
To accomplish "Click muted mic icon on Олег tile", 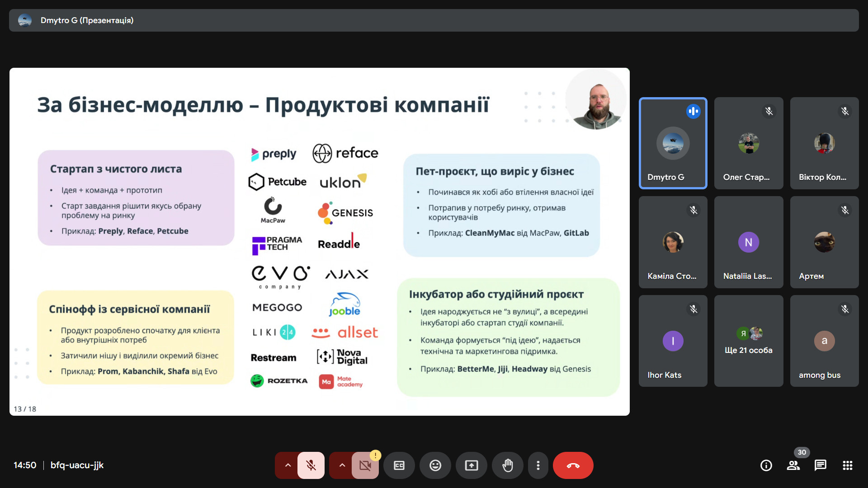I will [x=769, y=111].
